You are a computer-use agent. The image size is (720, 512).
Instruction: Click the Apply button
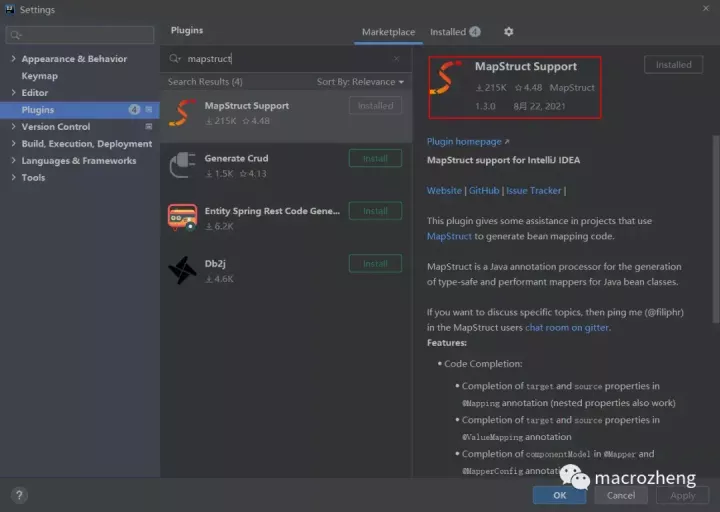pos(682,495)
